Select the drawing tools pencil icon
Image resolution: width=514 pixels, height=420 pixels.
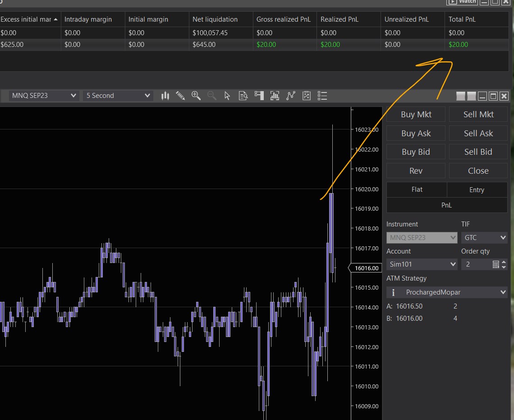coord(180,96)
